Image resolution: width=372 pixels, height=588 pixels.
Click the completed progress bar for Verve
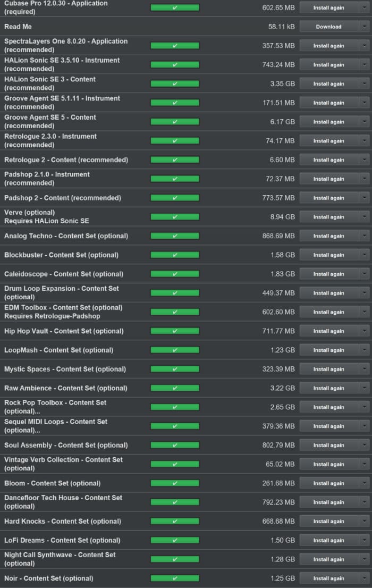pyautogui.click(x=175, y=217)
